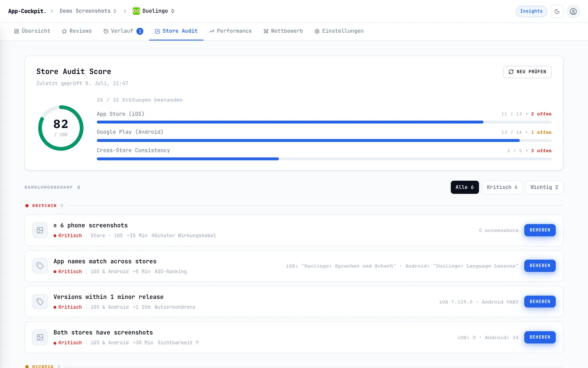This screenshot has width=588, height=368.
Task: Click the image icon beside phone screenshots
Action: (x=40, y=230)
